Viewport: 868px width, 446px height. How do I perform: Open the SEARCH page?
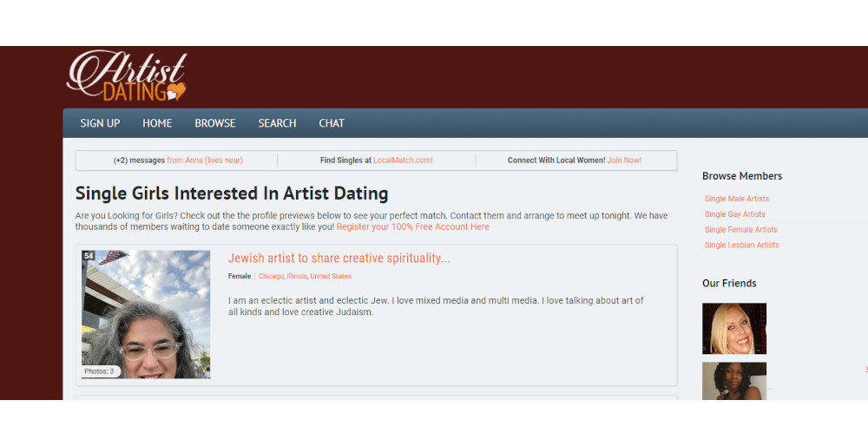[x=277, y=123]
